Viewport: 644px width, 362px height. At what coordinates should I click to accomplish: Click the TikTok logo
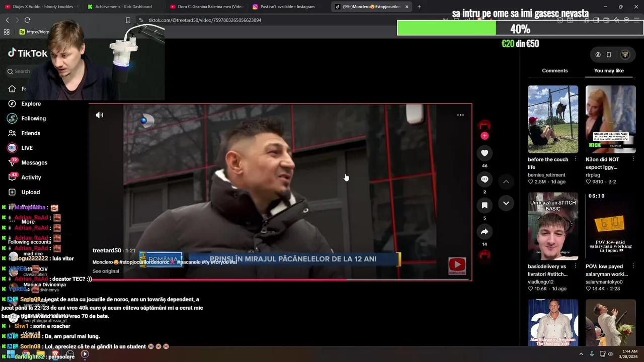27,53
